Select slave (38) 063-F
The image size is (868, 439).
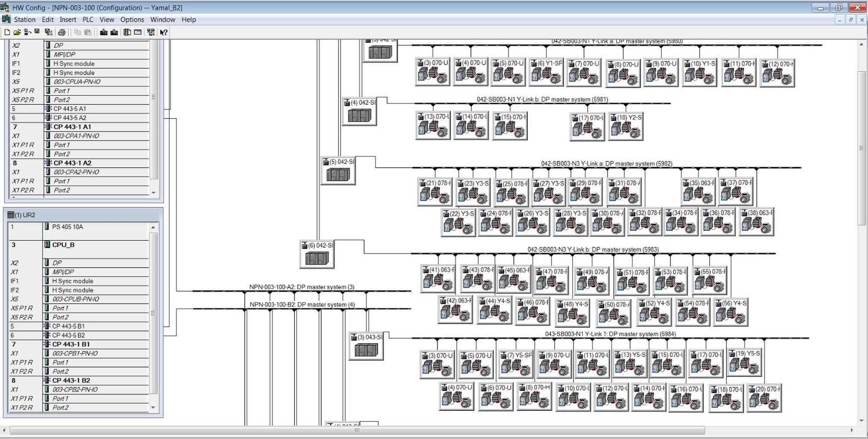coord(756,222)
